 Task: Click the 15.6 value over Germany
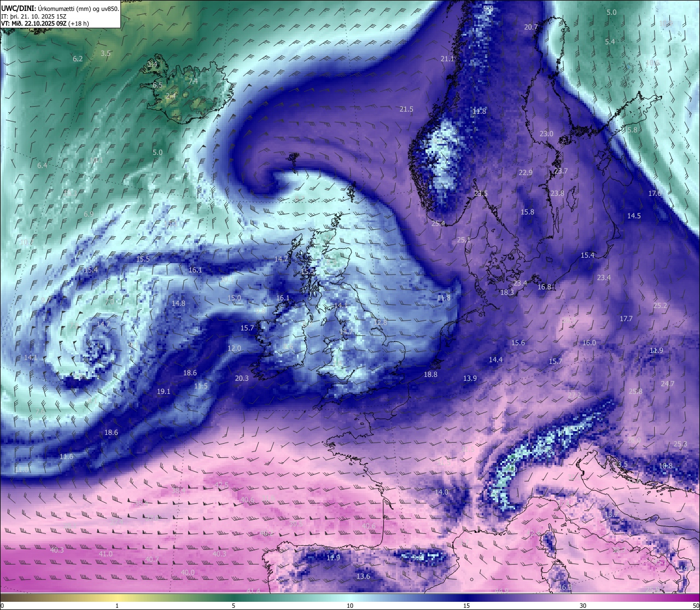518,342
